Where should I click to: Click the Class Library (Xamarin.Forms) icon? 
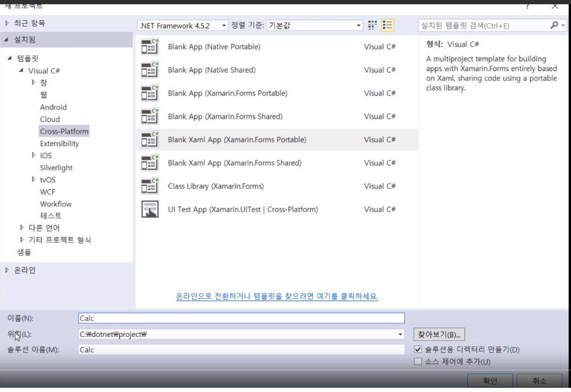tap(150, 186)
